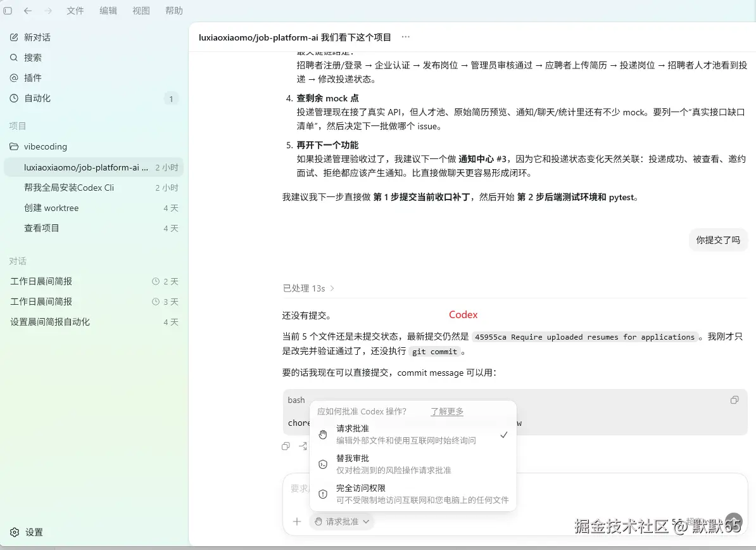
Task: Expand the vibecoding project folder
Action: coord(94,146)
